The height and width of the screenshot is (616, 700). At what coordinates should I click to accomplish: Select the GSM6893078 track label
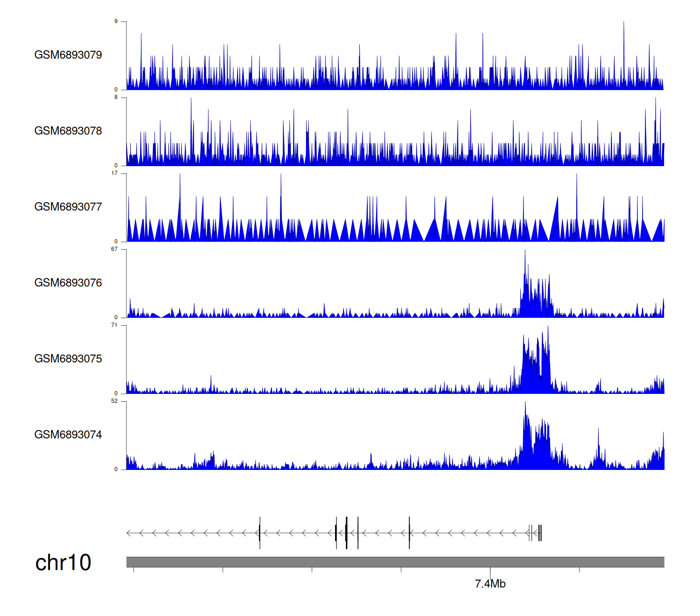point(68,131)
